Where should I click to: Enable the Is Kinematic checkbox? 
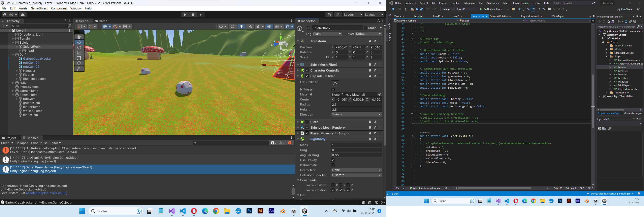pyautogui.click(x=333, y=165)
